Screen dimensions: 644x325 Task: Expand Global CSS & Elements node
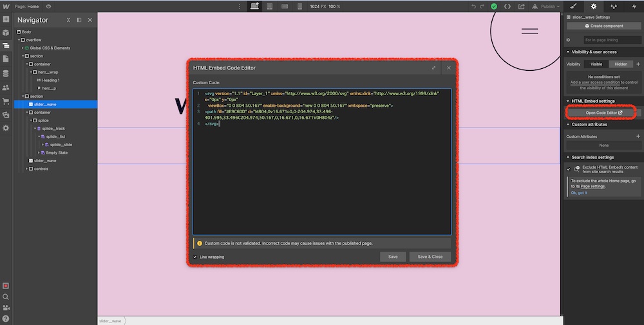[x=23, y=48]
